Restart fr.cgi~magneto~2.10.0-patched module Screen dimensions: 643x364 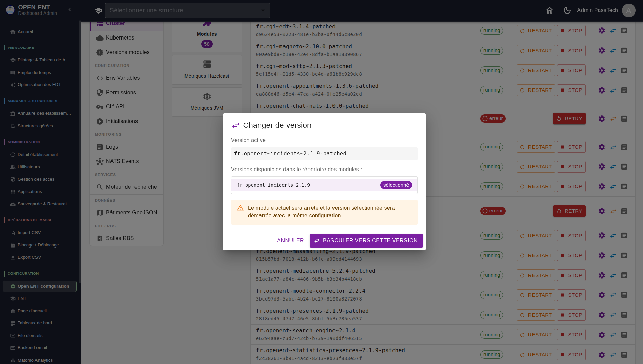[x=536, y=51]
